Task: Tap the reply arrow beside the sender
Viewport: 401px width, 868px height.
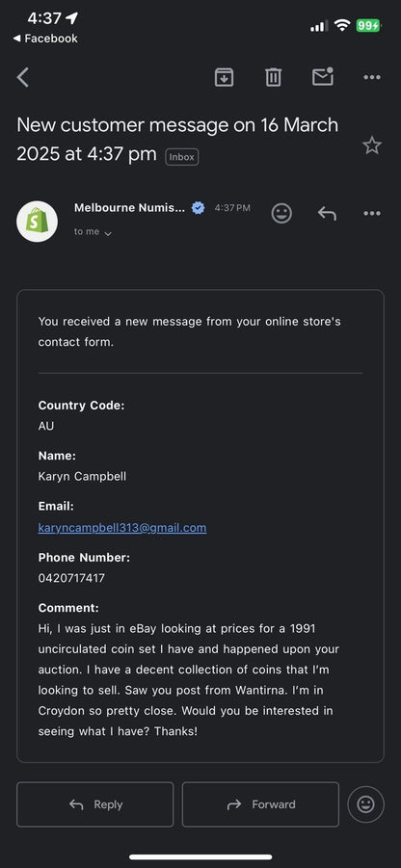Action: pos(327,213)
